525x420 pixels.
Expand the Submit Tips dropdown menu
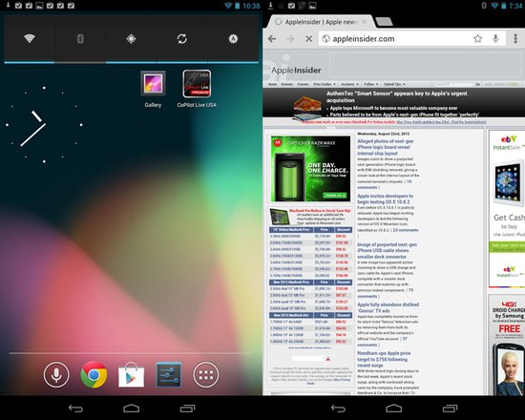pyautogui.click(x=395, y=84)
